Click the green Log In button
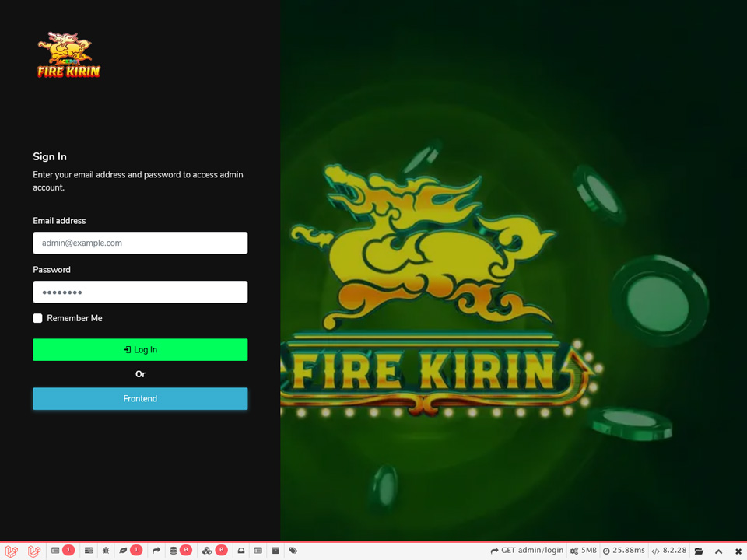 [140, 350]
